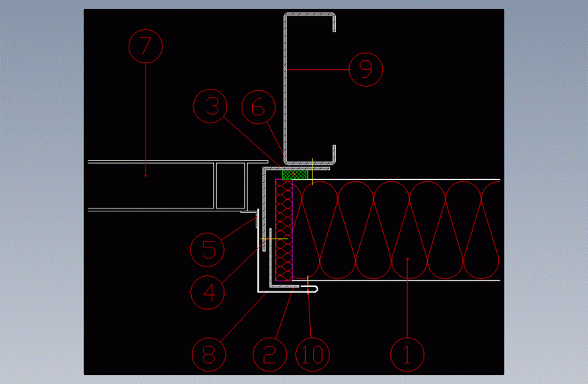Select the green hatched sealing block
Screen dimensions: 588x384
point(296,175)
